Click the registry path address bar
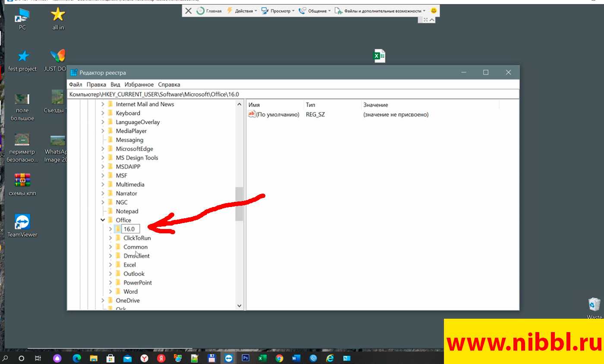The height and width of the screenshot is (364, 604). (293, 94)
